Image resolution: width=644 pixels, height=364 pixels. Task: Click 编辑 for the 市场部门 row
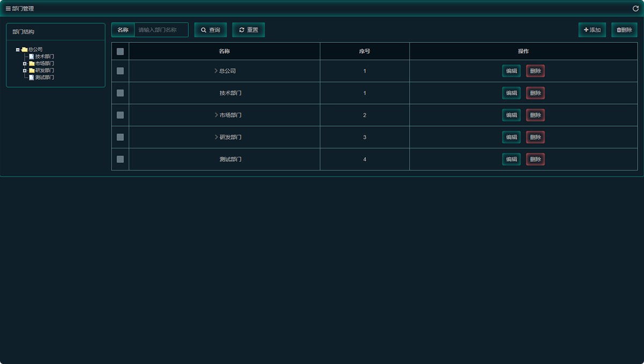[511, 115]
